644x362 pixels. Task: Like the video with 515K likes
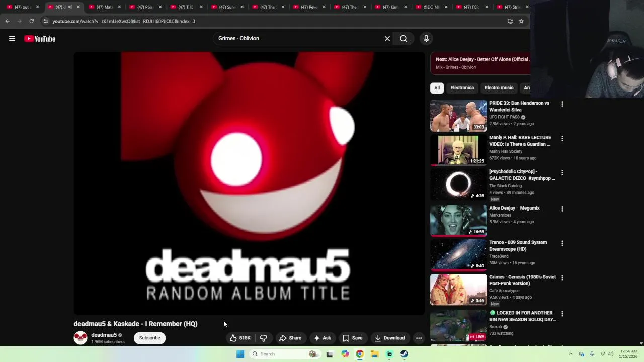(x=240, y=338)
